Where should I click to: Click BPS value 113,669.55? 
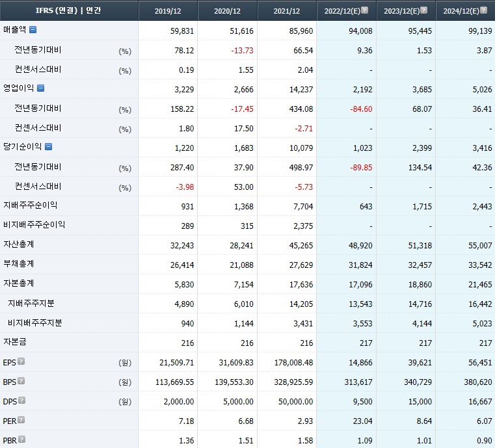pyautogui.click(x=174, y=382)
